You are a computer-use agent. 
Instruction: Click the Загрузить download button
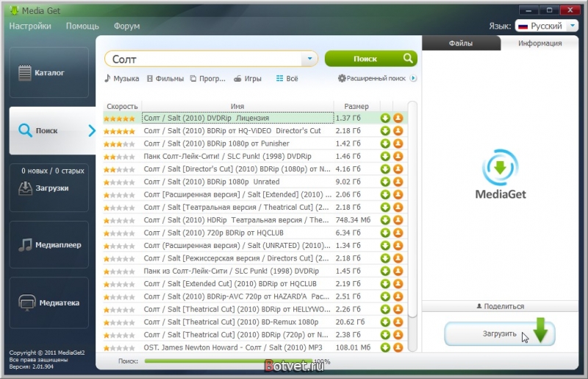pos(500,333)
